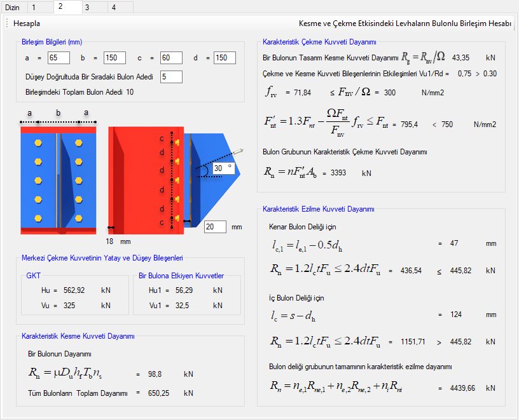Open tab 1
This screenshot has width=519, height=420.
click(40, 7)
